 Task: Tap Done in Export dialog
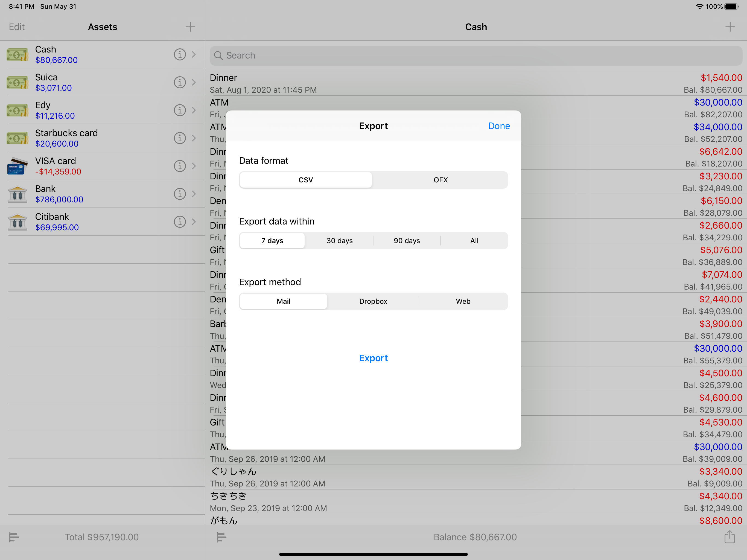coord(499,126)
